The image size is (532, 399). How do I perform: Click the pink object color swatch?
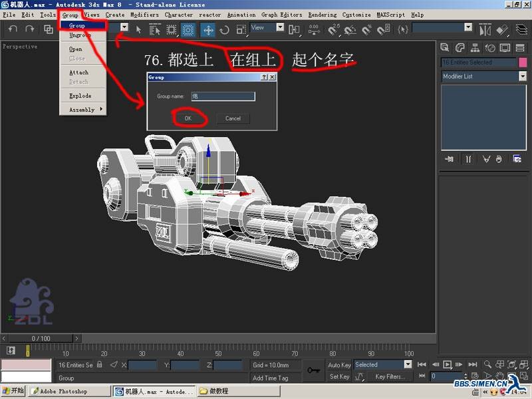(x=523, y=63)
